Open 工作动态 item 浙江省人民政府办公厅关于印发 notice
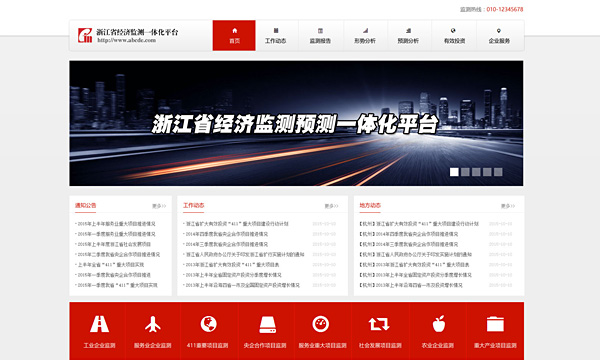600x360 pixels. (245, 254)
